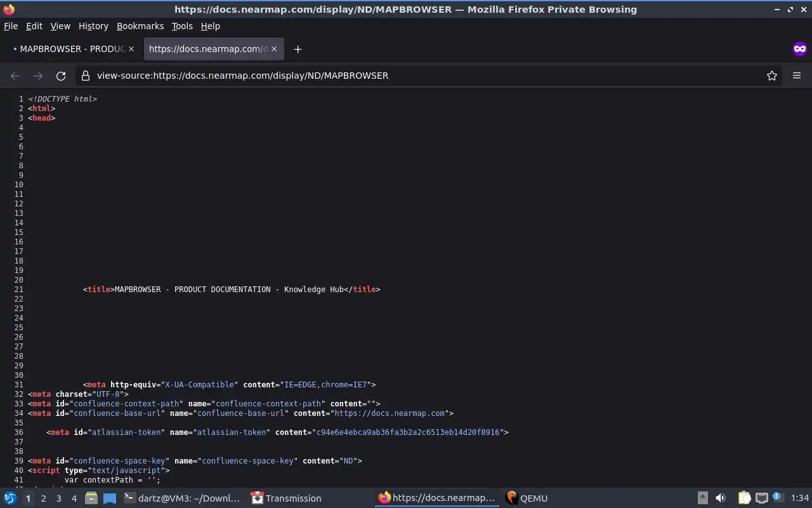Show site security lock information
812x508 pixels.
point(86,76)
